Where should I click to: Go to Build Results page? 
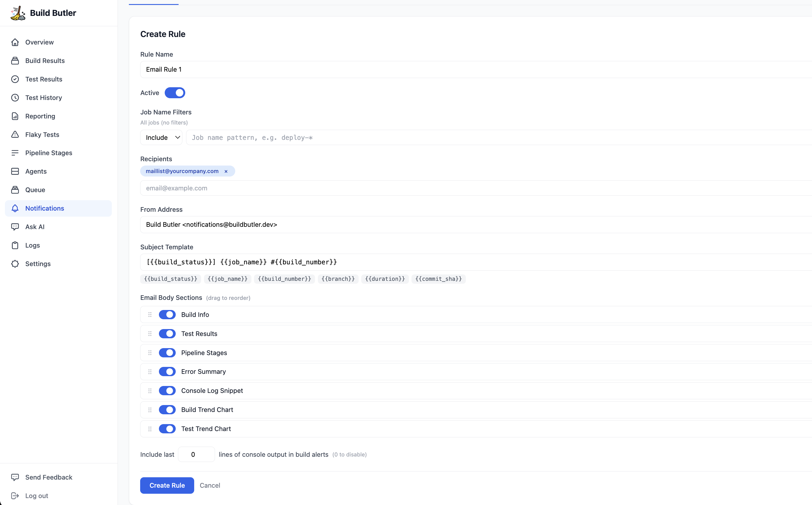point(45,61)
